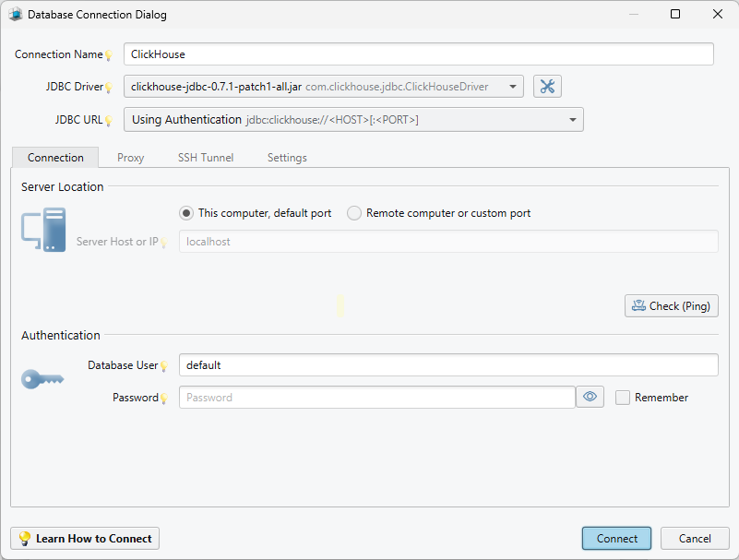The height and width of the screenshot is (560, 739).
Task: Expand the JDBC URL template dropdown
Action: [x=572, y=120]
